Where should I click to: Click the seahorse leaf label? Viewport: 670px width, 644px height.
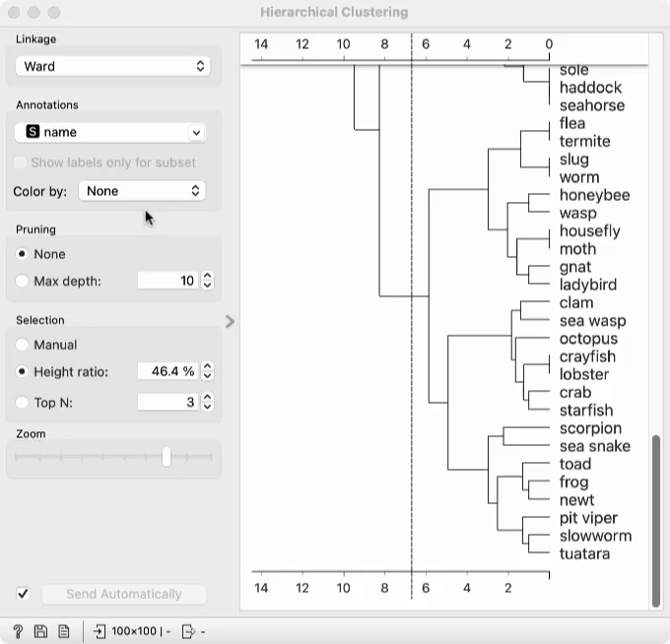coord(592,105)
